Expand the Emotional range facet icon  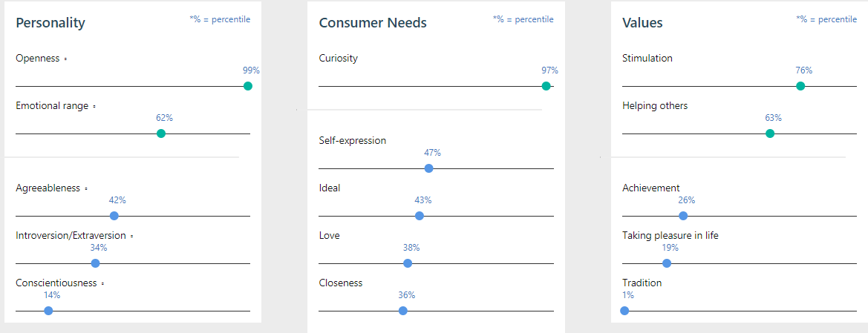(94, 106)
